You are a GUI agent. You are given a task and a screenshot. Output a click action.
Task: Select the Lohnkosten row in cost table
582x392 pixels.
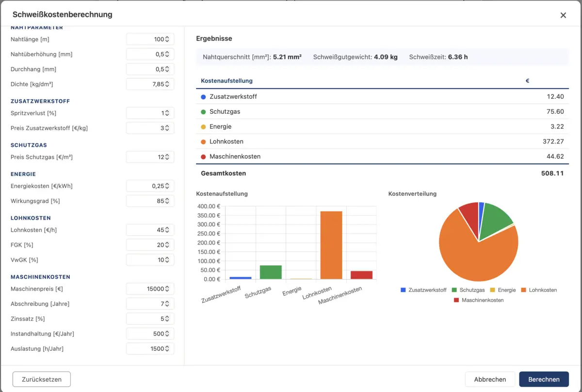[382, 141]
